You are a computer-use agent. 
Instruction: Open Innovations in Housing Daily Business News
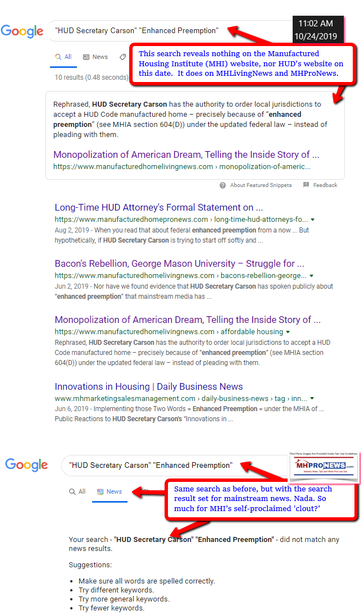[149, 387]
